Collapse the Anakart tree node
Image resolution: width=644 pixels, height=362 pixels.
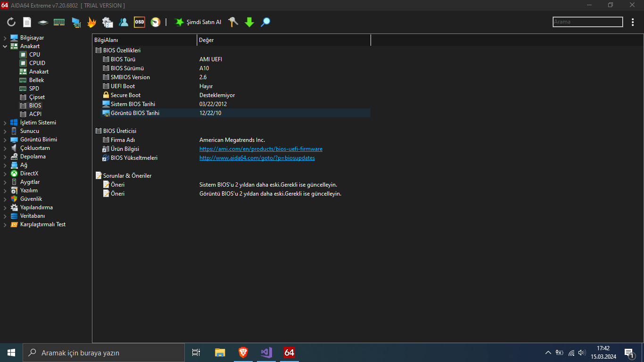click(5, 46)
